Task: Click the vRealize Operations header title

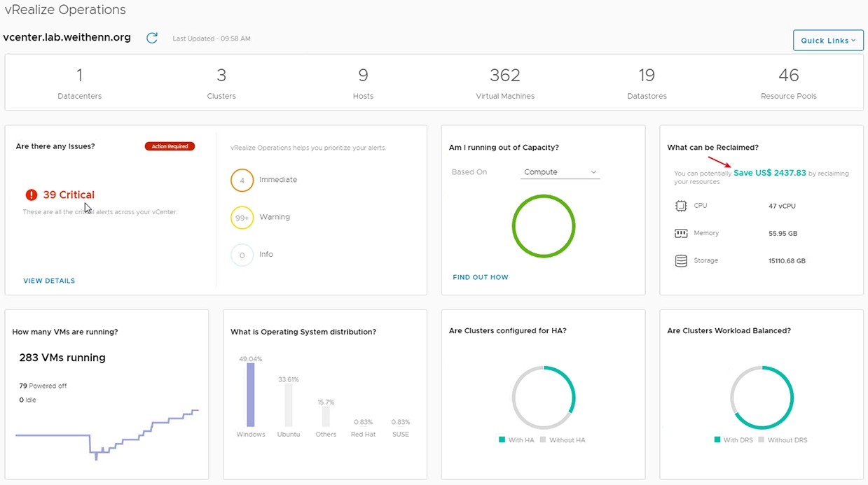Action: pyautogui.click(x=65, y=10)
